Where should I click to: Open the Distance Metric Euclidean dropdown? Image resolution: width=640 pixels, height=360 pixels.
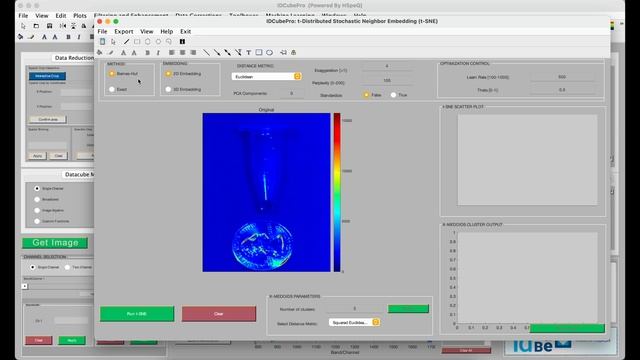[x=267, y=76]
